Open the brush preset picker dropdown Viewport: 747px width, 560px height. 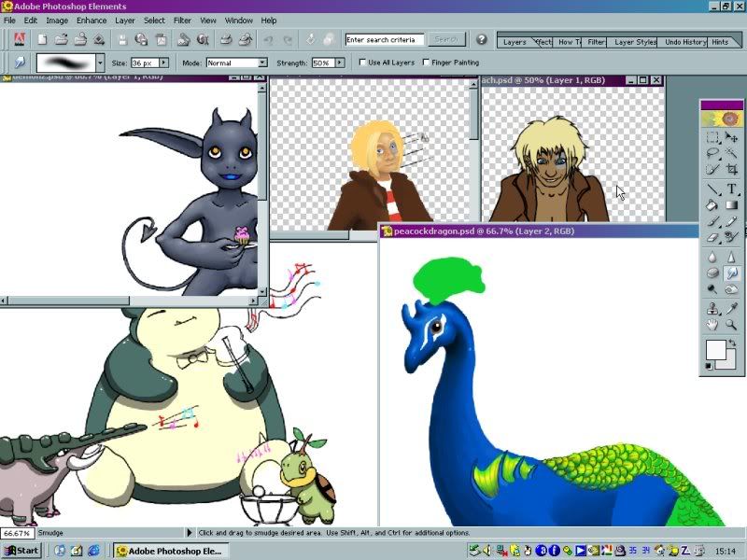100,63
